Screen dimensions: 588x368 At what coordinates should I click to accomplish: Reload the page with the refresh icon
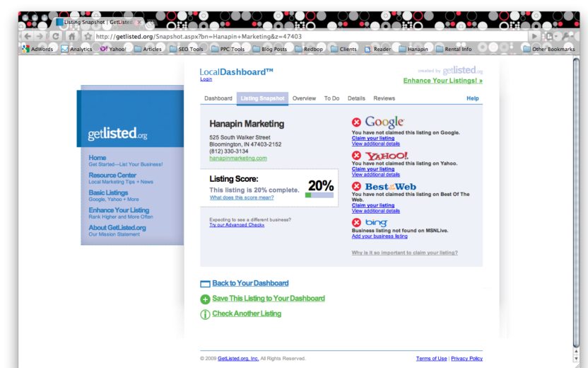[56, 36]
